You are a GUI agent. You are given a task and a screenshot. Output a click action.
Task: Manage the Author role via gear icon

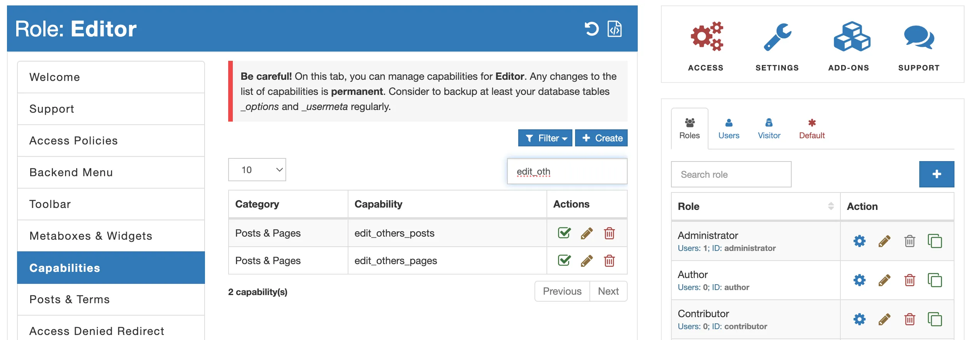click(859, 280)
